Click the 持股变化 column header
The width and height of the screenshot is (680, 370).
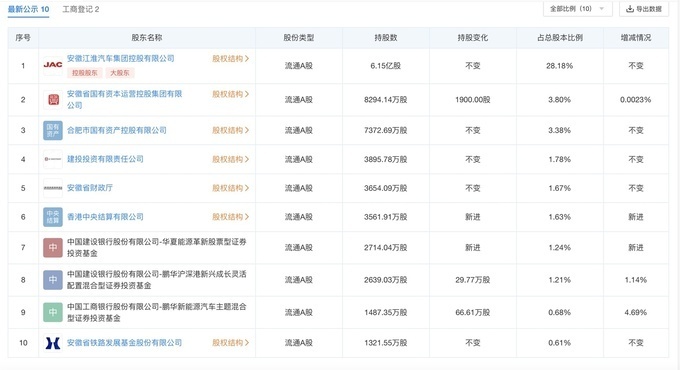[473, 38]
